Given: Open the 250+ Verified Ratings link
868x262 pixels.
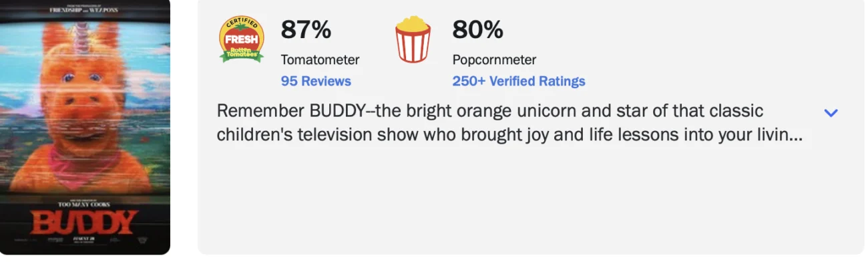Looking at the screenshot, I should pyautogui.click(x=519, y=81).
